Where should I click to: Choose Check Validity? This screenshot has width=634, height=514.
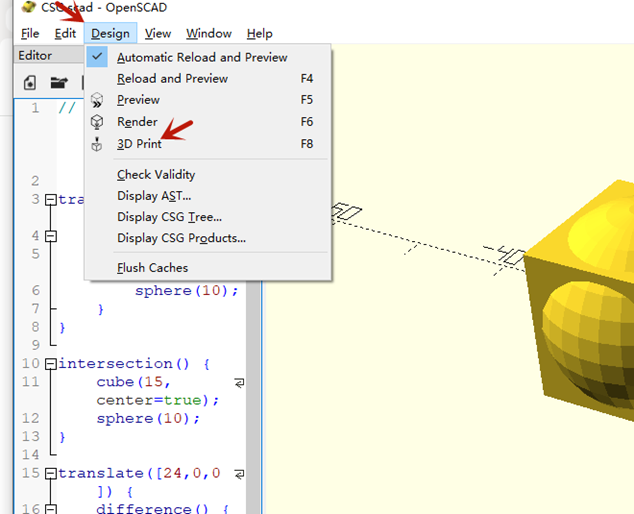[208, 175]
